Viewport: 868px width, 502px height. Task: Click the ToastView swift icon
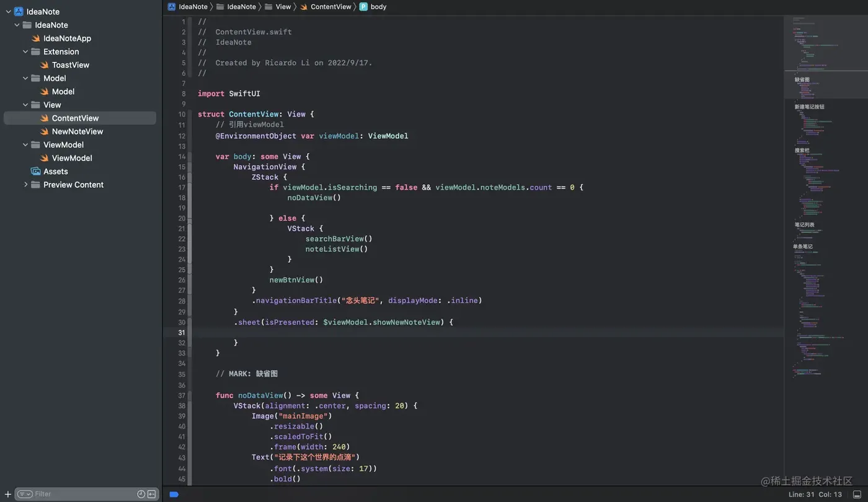pyautogui.click(x=45, y=65)
